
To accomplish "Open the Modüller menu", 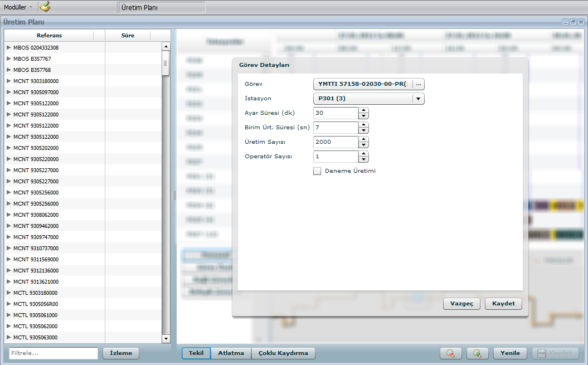I will click(x=18, y=7).
